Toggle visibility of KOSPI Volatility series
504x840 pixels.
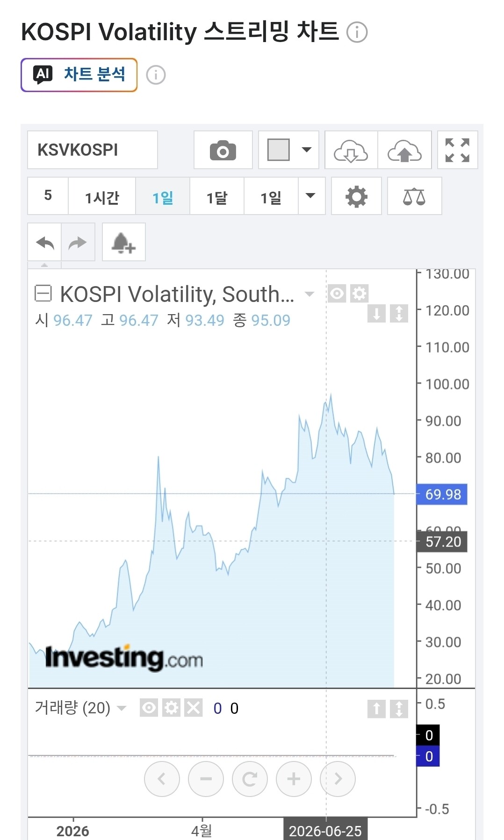click(337, 294)
